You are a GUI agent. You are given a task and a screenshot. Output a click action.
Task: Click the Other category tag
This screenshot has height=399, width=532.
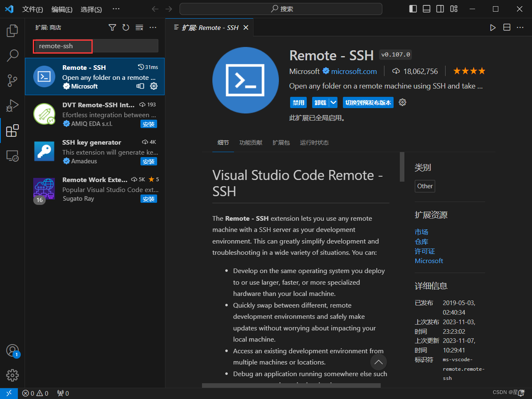(425, 186)
